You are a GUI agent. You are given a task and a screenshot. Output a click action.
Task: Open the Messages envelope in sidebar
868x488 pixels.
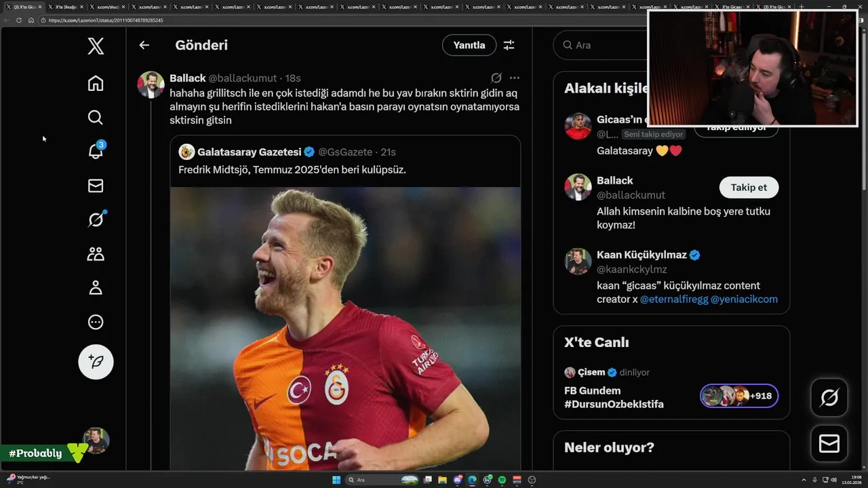click(96, 186)
